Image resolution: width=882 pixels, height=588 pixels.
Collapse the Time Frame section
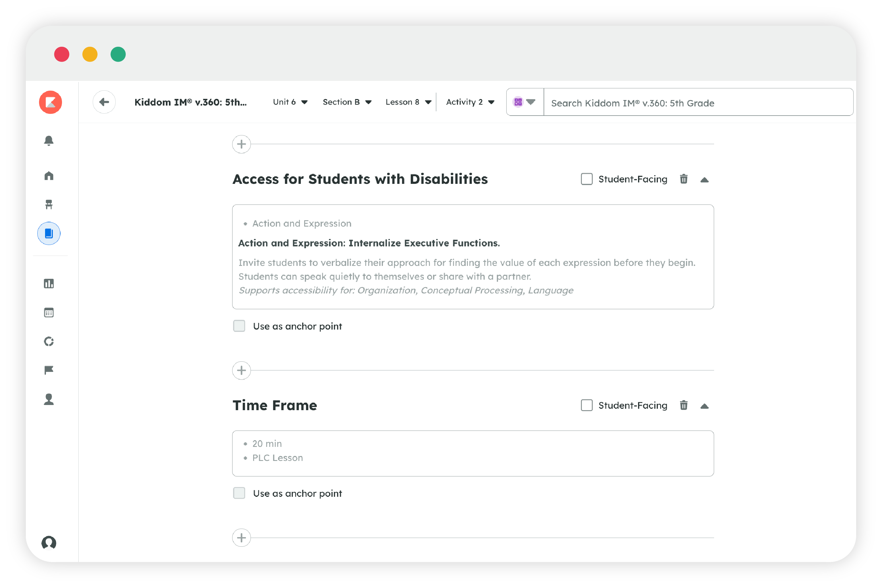coord(705,406)
